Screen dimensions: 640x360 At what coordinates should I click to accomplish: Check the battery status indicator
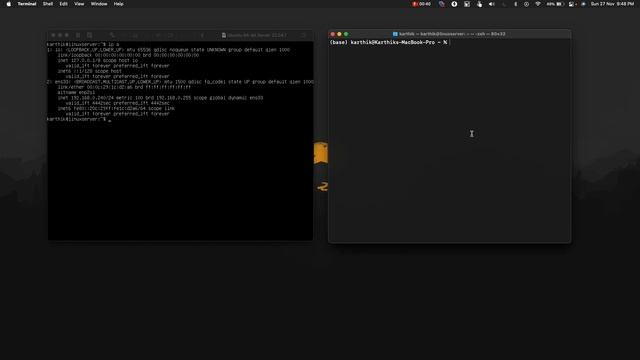[x=555, y=4]
